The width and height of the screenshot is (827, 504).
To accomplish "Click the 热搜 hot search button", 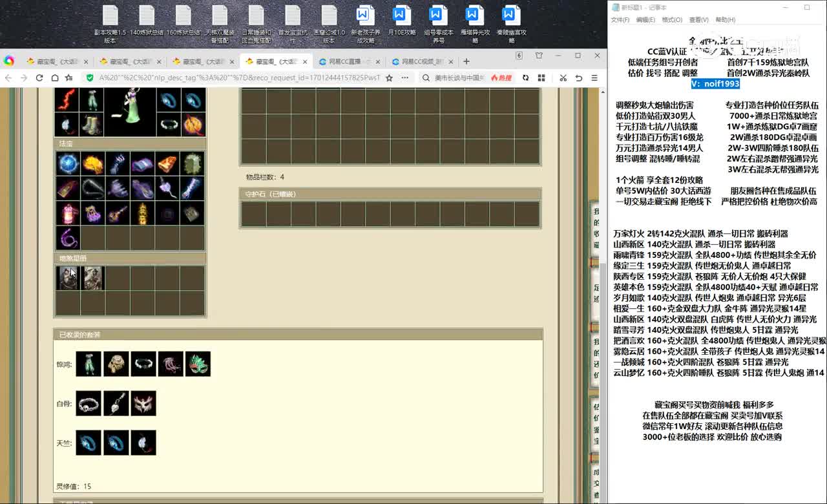I will (501, 78).
